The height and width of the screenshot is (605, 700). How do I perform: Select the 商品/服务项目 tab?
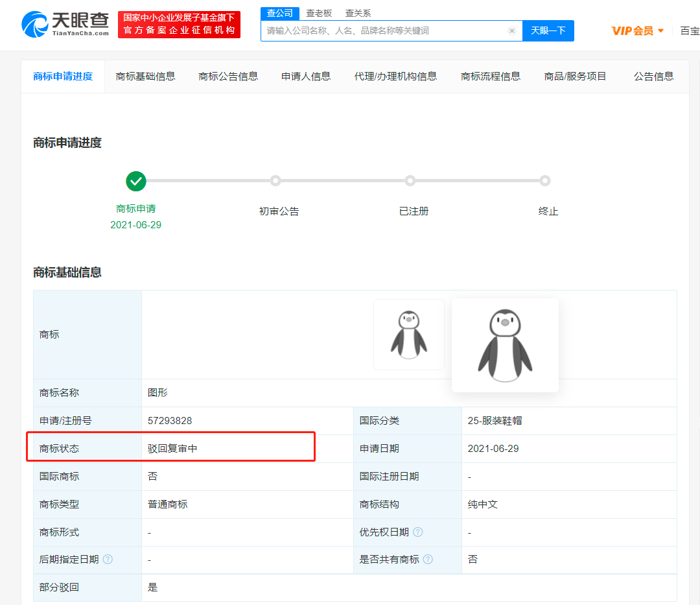tap(574, 77)
